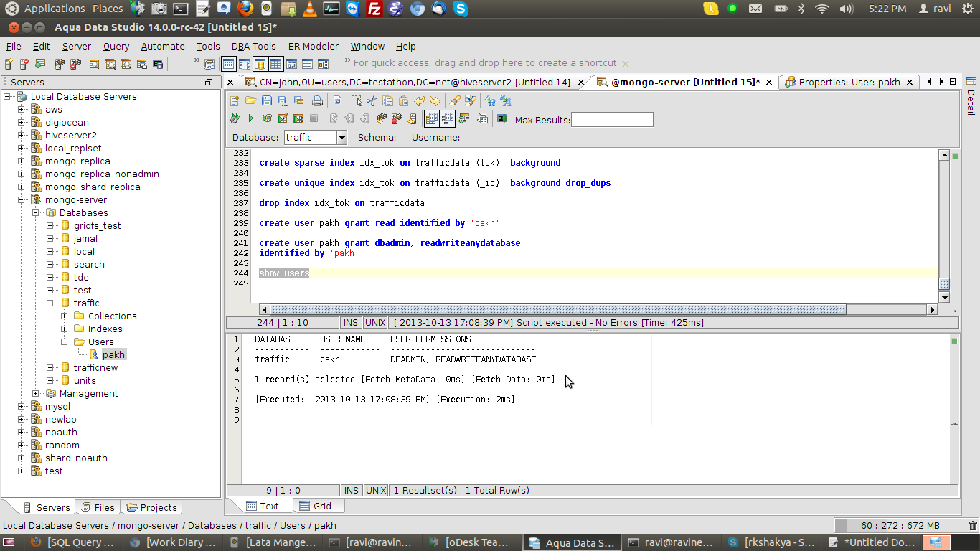
Task: Expand the trafficnew database node
Action: coord(50,368)
